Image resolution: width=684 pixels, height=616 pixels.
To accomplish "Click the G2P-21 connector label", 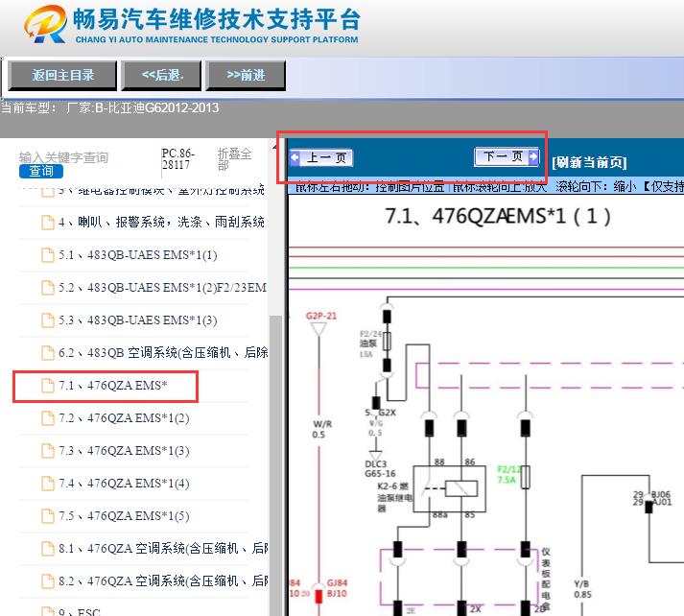I will point(321,316).
